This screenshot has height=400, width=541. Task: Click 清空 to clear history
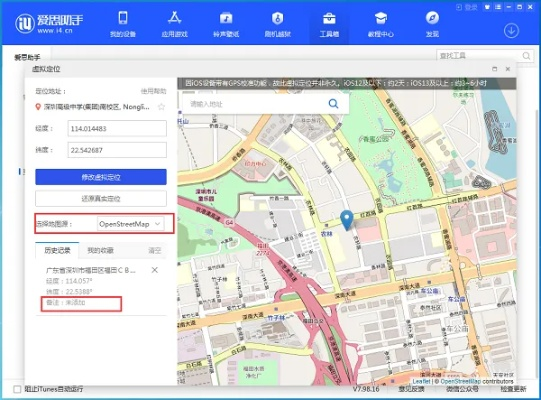tap(155, 251)
